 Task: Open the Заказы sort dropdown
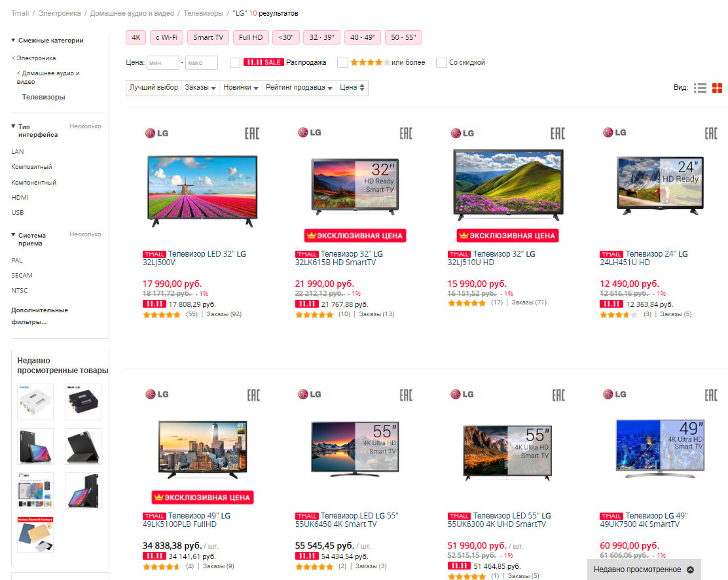[x=200, y=88]
